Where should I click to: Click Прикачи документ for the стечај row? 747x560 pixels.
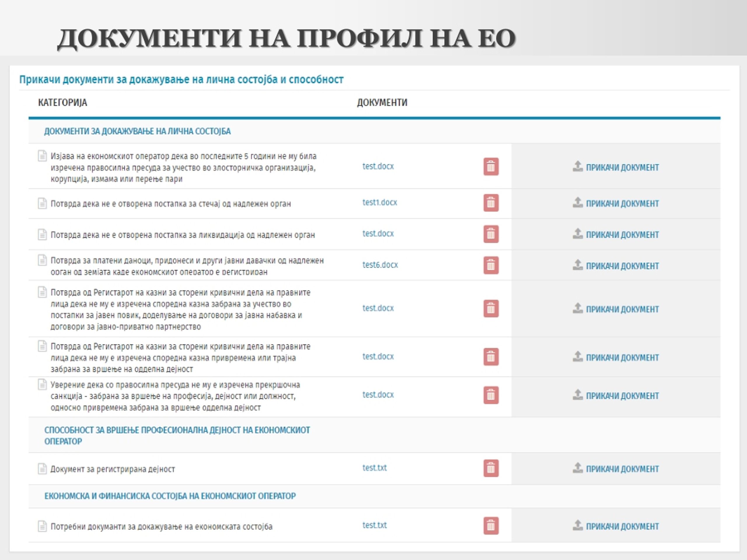pyautogui.click(x=616, y=203)
